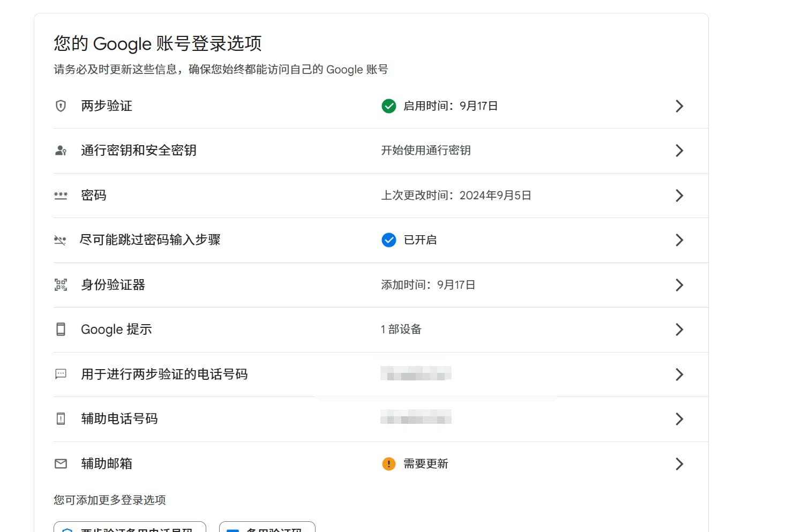
Task: Click the crossed-out password icon for 尽可能跳过密码输入步骤
Action: 60,240
